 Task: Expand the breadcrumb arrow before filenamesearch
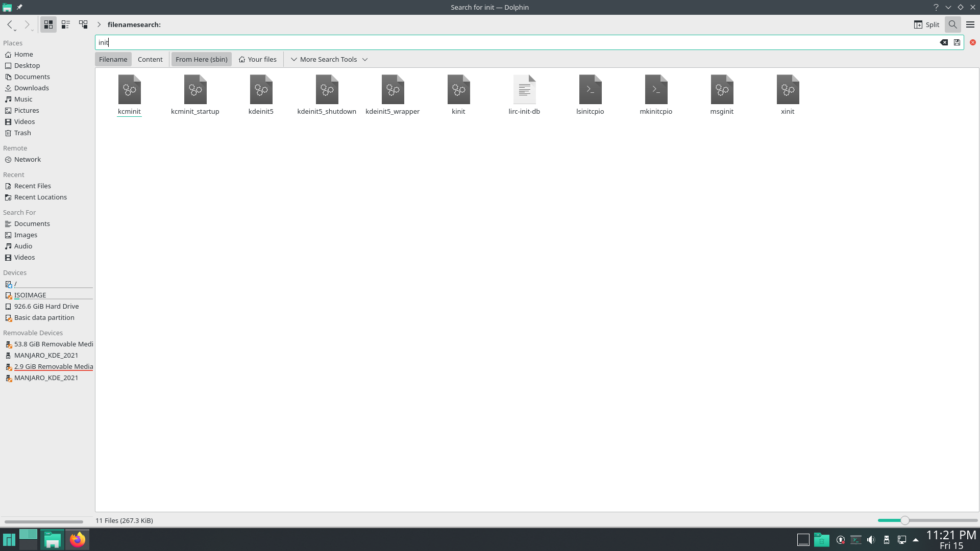[x=99, y=24]
